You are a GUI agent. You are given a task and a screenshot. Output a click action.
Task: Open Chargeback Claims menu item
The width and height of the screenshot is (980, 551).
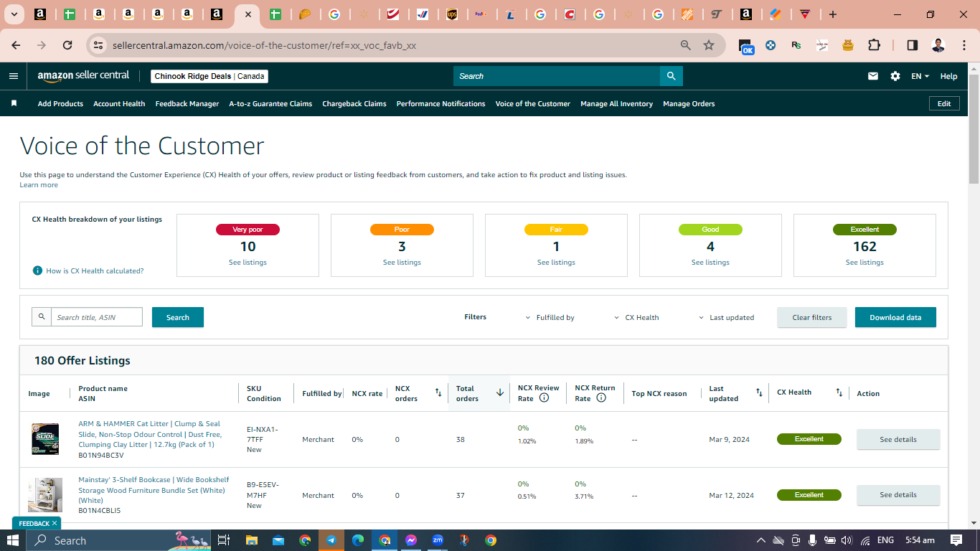click(354, 103)
